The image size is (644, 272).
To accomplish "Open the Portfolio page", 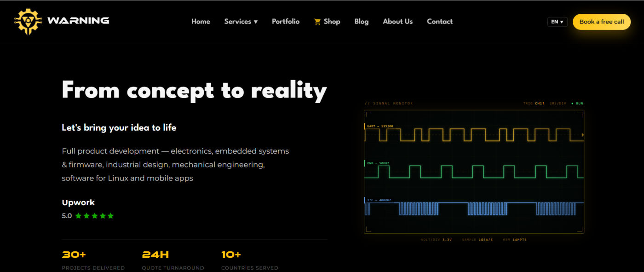I will [286, 22].
